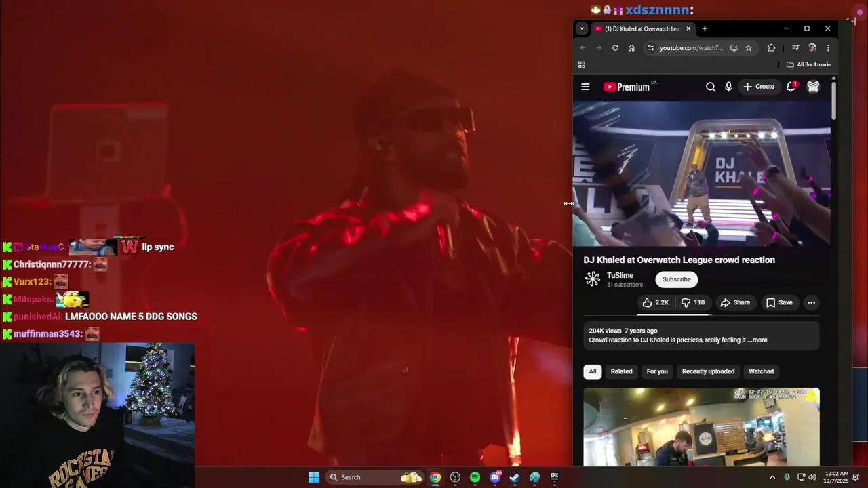Select the Related filter chip
Image resolution: width=868 pixels, height=488 pixels.
621,371
